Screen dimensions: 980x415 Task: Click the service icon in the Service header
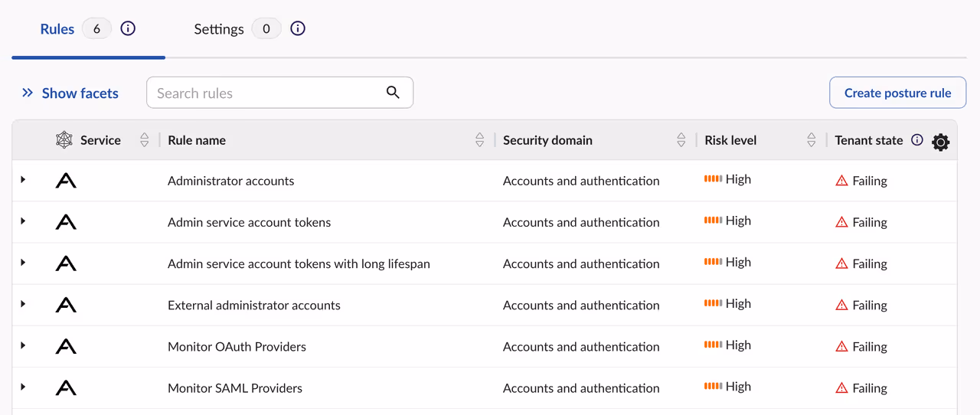point(64,140)
